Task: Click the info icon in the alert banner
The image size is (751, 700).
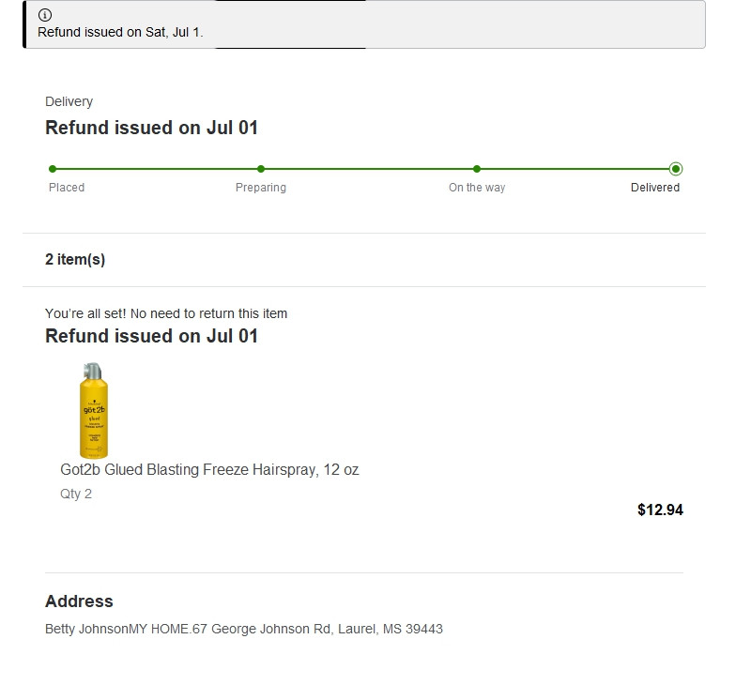Action: tap(45, 15)
